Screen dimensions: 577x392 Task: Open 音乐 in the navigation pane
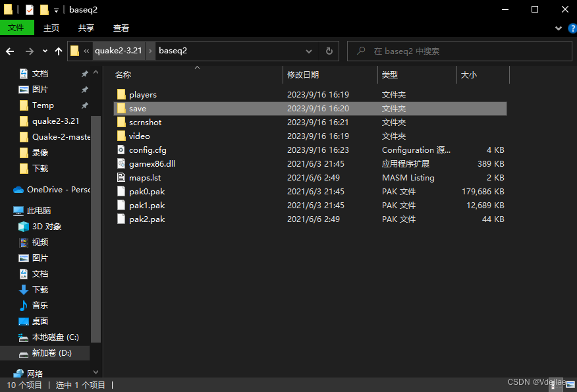[34, 305]
